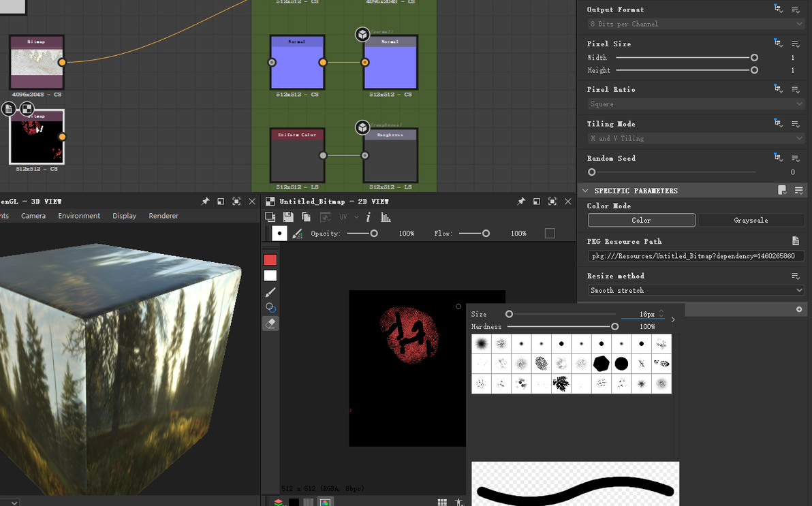Select the Paint Brush tool
Image resolution: width=812 pixels, height=506 pixels.
click(270, 292)
